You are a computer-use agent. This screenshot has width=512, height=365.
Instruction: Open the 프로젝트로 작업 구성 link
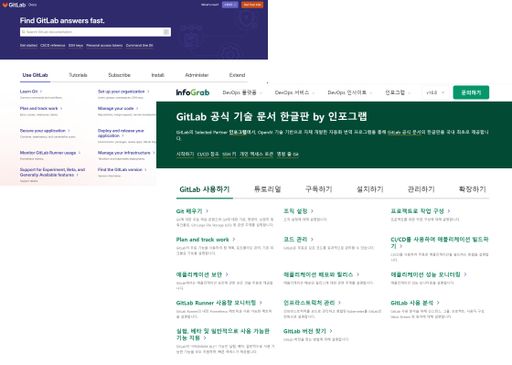tap(420, 211)
